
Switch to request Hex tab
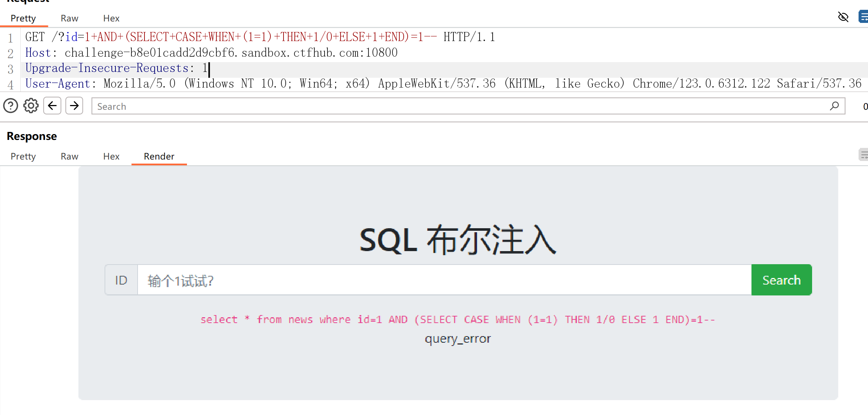(x=111, y=18)
